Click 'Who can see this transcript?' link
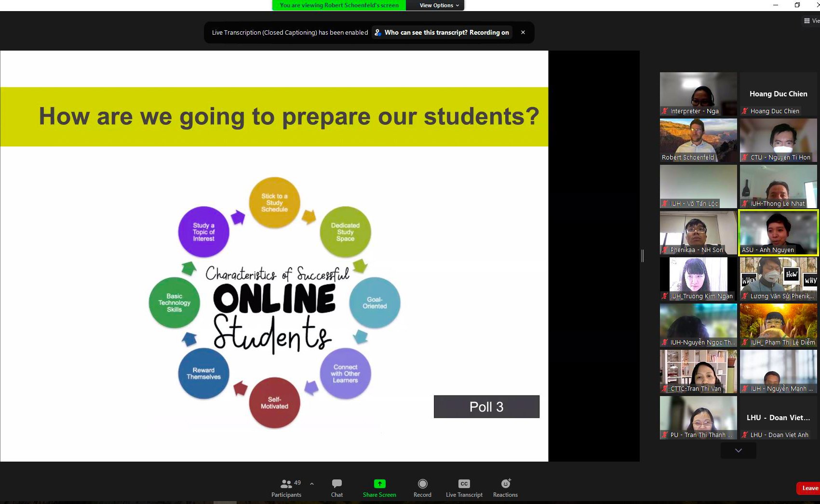 coord(426,33)
